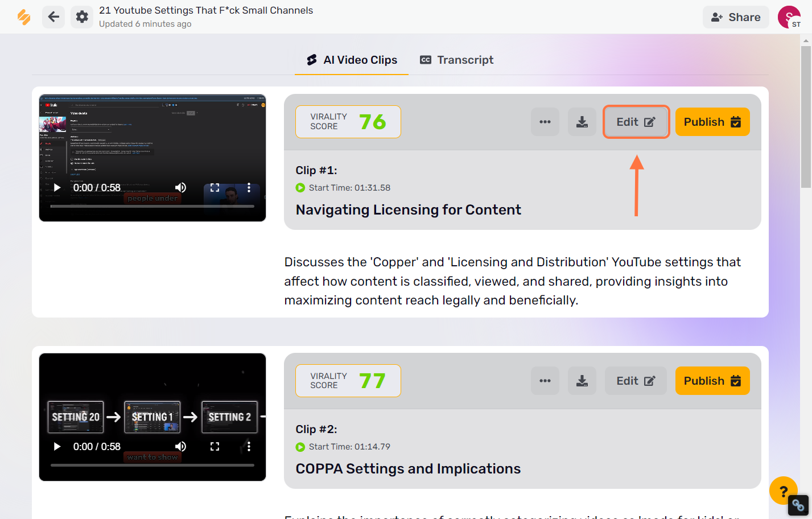Open fullscreen for Clip #1 video
The width and height of the screenshot is (812, 519).
[215, 188]
